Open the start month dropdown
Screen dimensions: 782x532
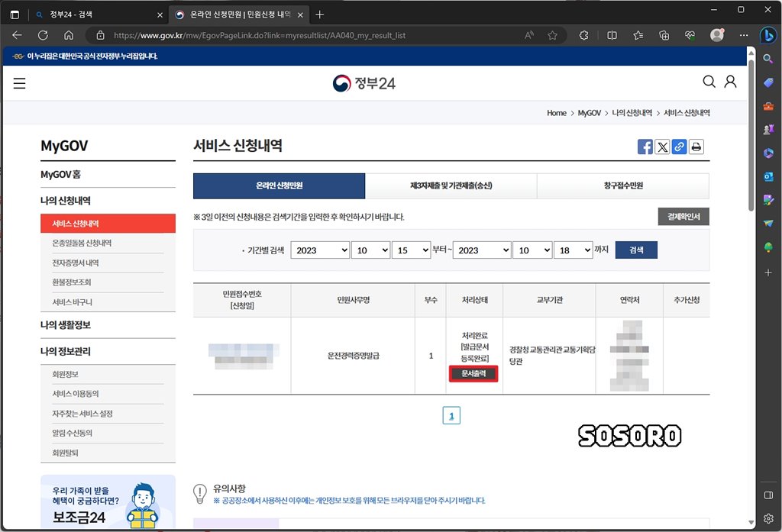click(x=370, y=250)
